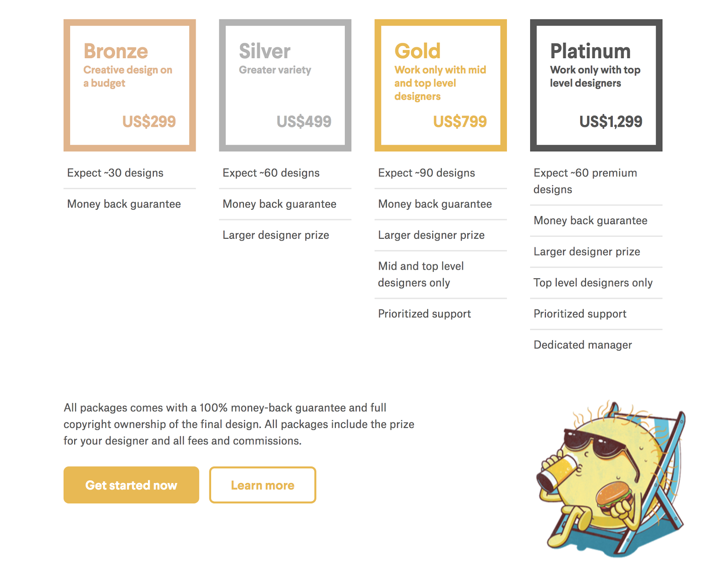Click the US$1,299 Platinum price
This screenshot has height=563, width=728.
pyautogui.click(x=611, y=121)
